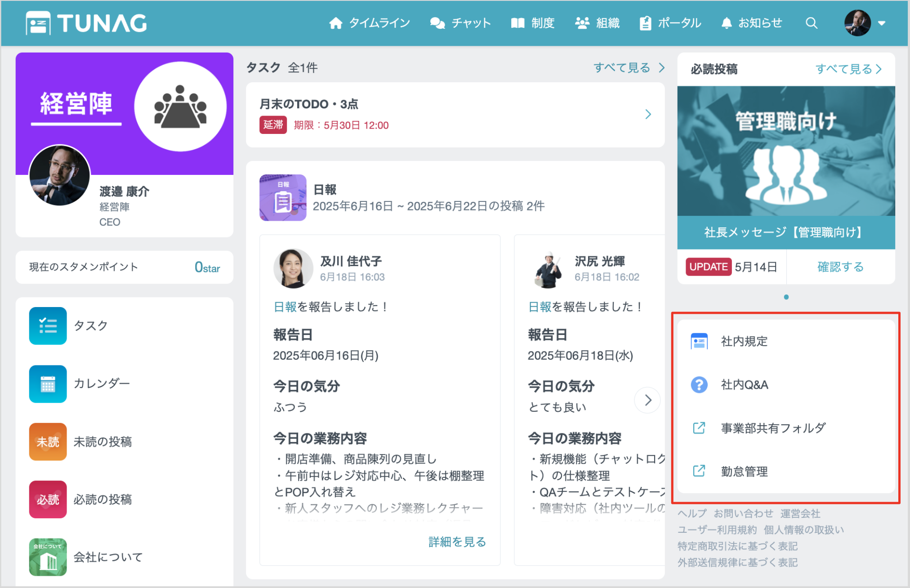Click the カレンダー calendar icon
Viewport: 910px width, 588px height.
tap(48, 383)
